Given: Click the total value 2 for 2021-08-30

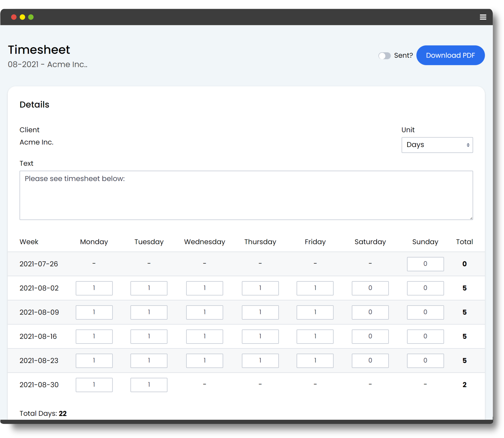Looking at the screenshot, I should pos(464,385).
